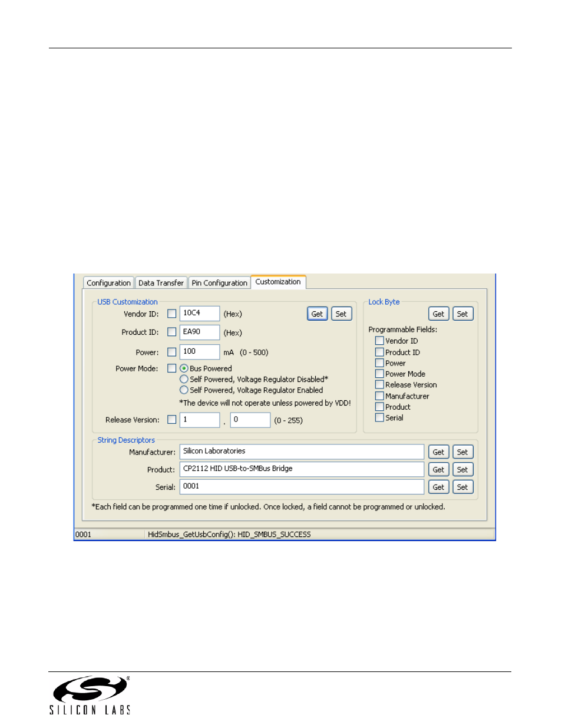Switch to the Configuration tab
The image size is (562, 728).
pos(108,283)
